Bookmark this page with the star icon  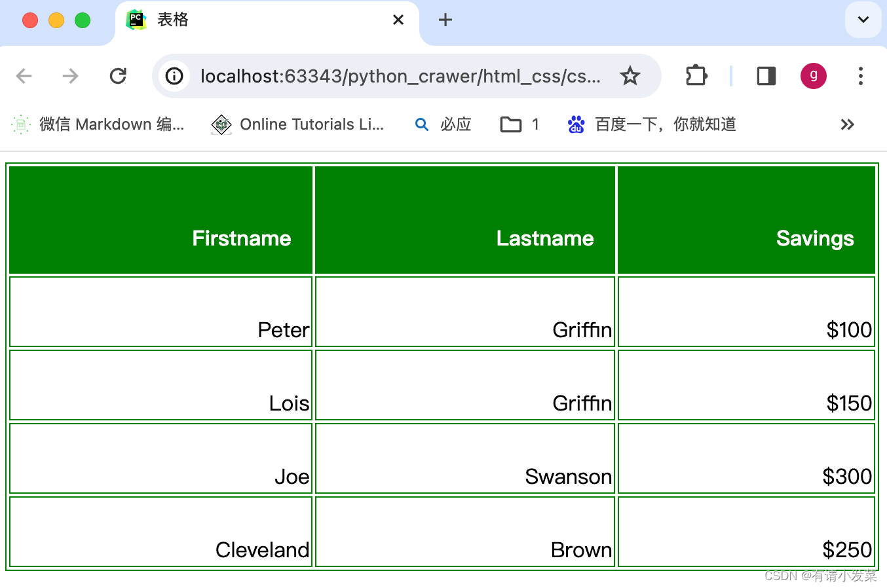(630, 76)
